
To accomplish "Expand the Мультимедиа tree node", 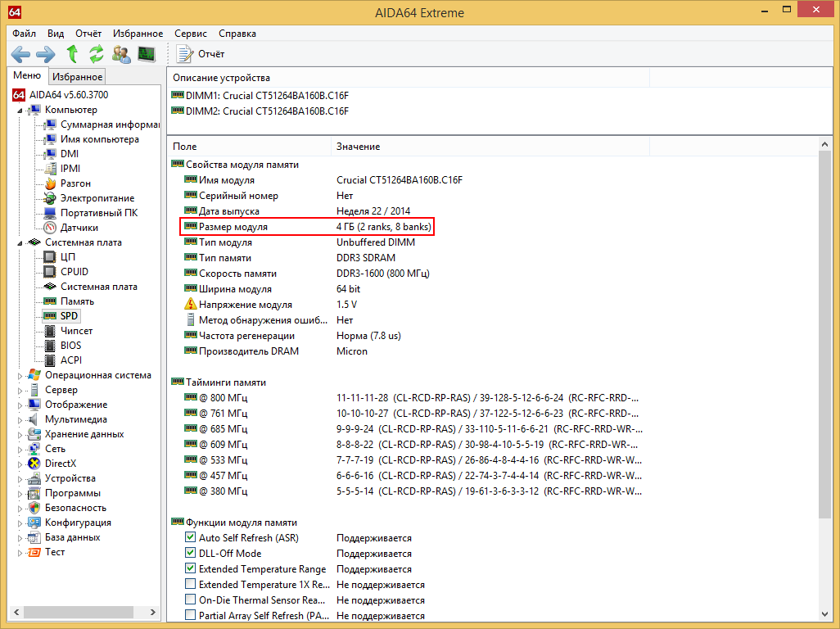I will (x=20, y=420).
